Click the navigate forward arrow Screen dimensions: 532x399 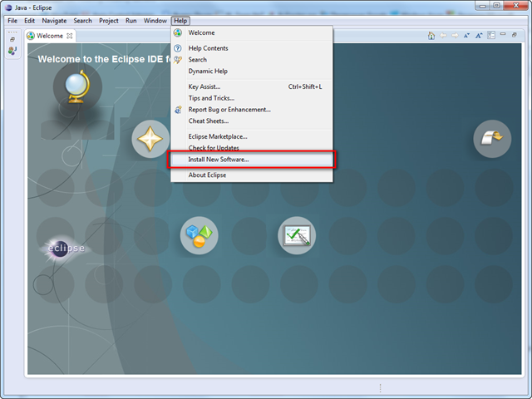pyautogui.click(x=455, y=36)
